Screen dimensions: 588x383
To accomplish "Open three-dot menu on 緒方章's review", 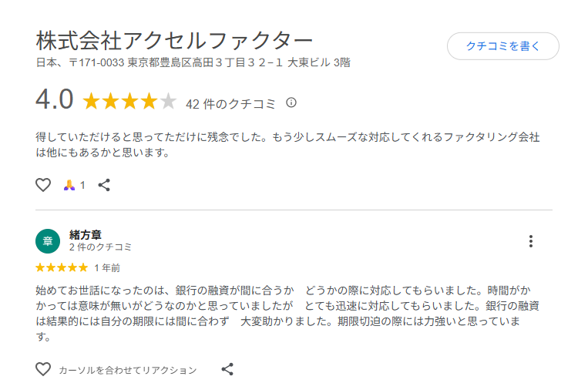I will (x=530, y=241).
